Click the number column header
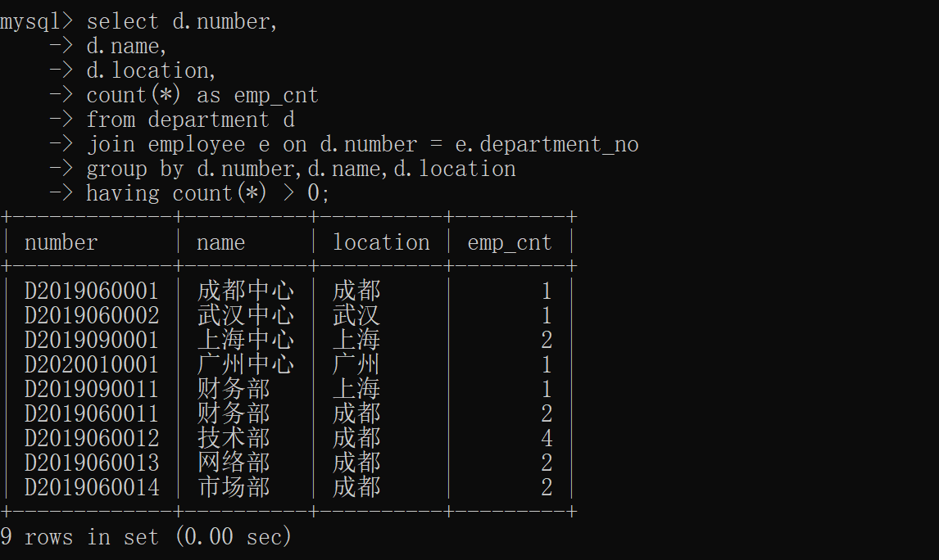The height and width of the screenshot is (560, 939). tap(61, 242)
